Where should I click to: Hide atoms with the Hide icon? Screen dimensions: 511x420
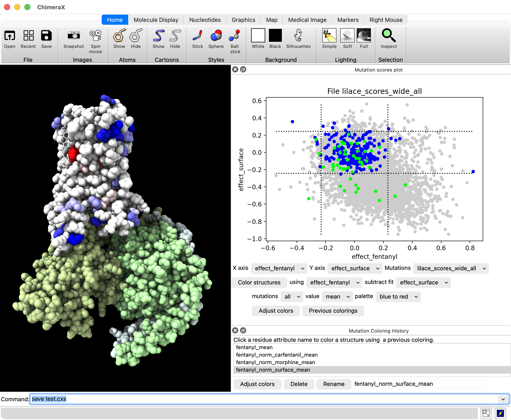pyautogui.click(x=136, y=36)
